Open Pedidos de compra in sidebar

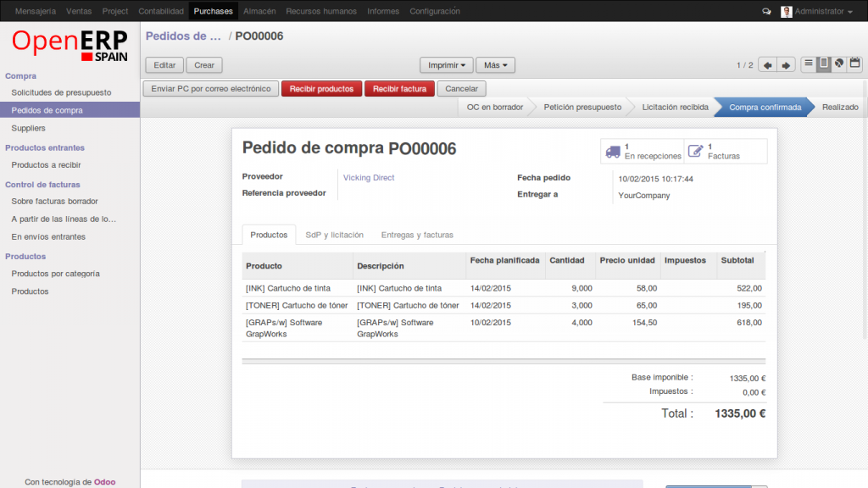pos(70,110)
